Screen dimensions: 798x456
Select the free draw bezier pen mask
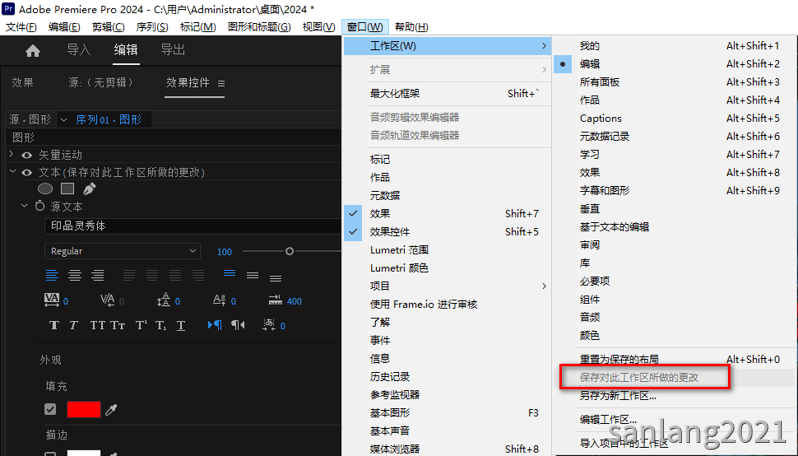coord(89,189)
